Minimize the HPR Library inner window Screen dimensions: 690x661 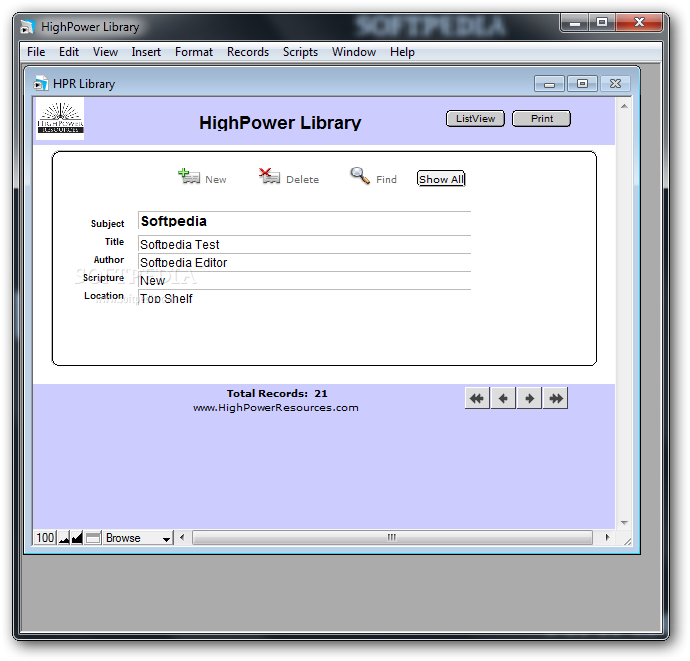point(549,84)
